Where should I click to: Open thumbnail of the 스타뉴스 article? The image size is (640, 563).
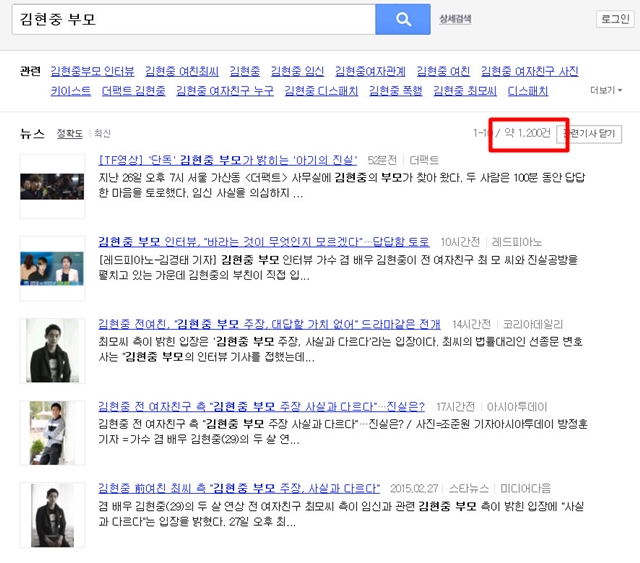[x=52, y=515]
